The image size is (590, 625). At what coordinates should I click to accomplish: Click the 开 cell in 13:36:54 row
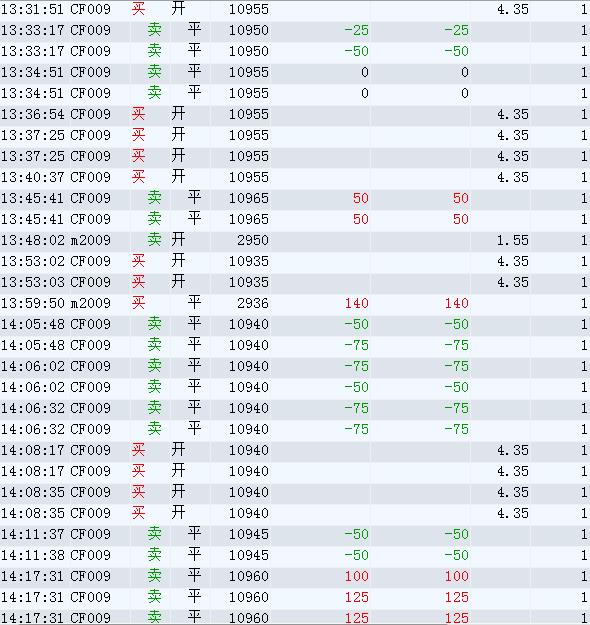pyautogui.click(x=178, y=114)
